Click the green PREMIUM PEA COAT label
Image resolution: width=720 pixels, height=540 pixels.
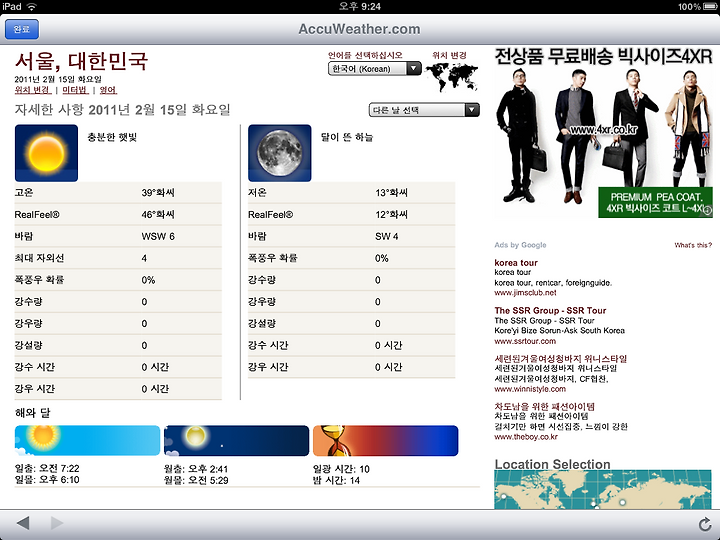655,202
